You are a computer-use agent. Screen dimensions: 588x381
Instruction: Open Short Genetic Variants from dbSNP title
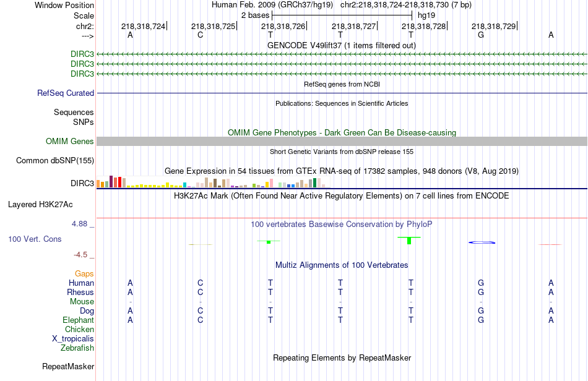(342, 152)
